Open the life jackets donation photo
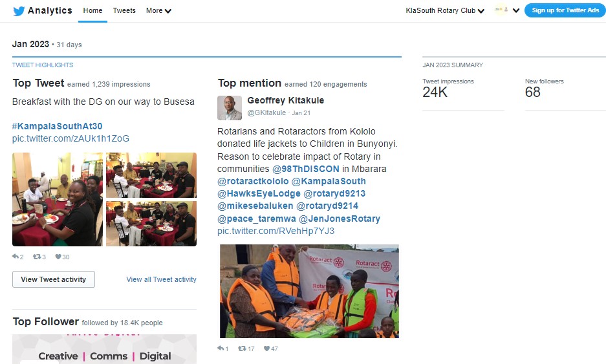Image resolution: width=606 pixels, height=364 pixels. [x=309, y=291]
